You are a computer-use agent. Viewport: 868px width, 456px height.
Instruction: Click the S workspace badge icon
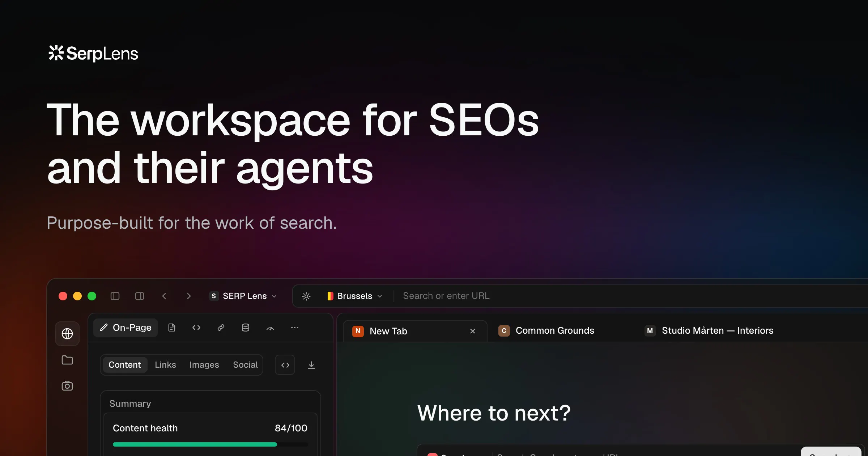pos(214,296)
